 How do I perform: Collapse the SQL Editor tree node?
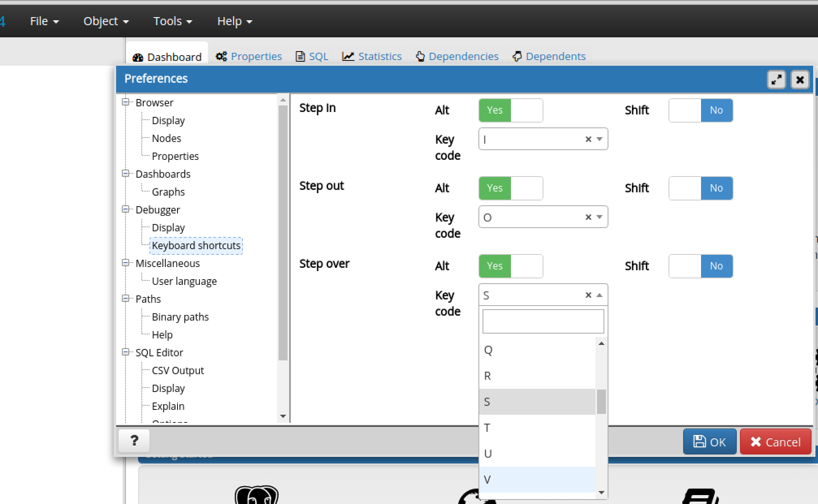pos(126,352)
